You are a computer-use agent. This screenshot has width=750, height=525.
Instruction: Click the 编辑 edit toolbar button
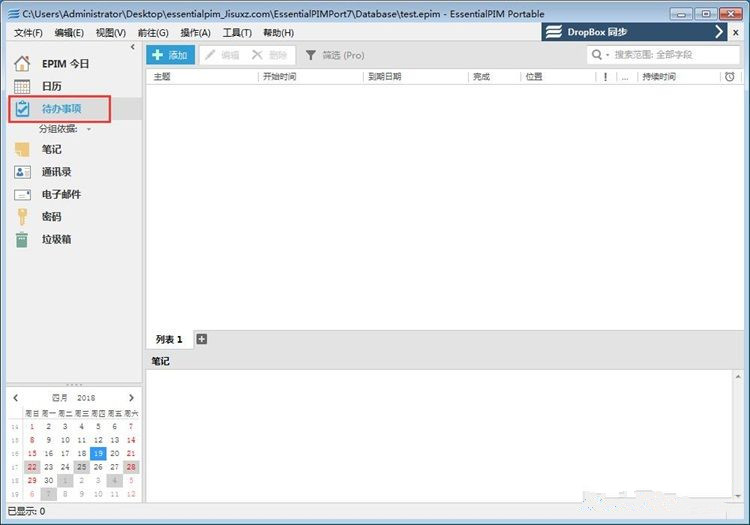(x=222, y=55)
